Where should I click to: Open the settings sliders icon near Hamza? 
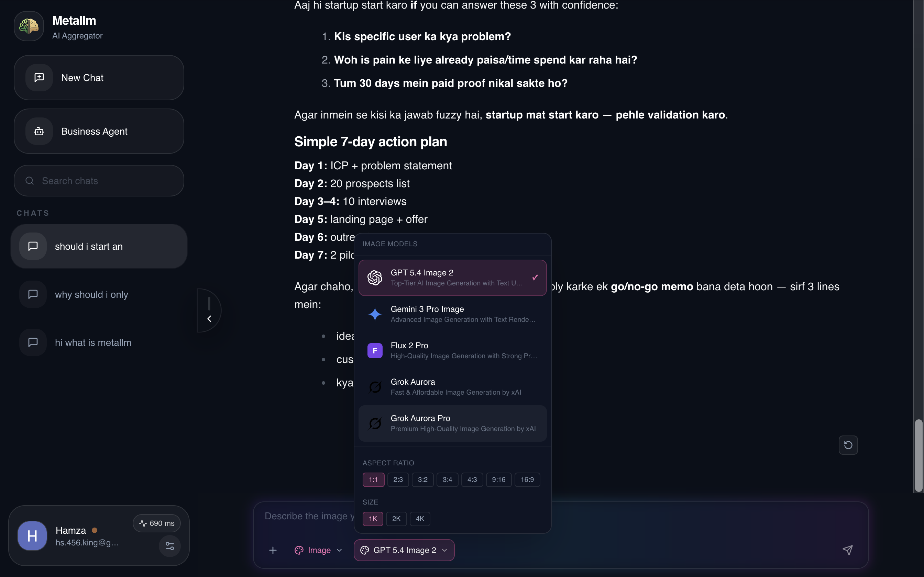pyautogui.click(x=169, y=546)
